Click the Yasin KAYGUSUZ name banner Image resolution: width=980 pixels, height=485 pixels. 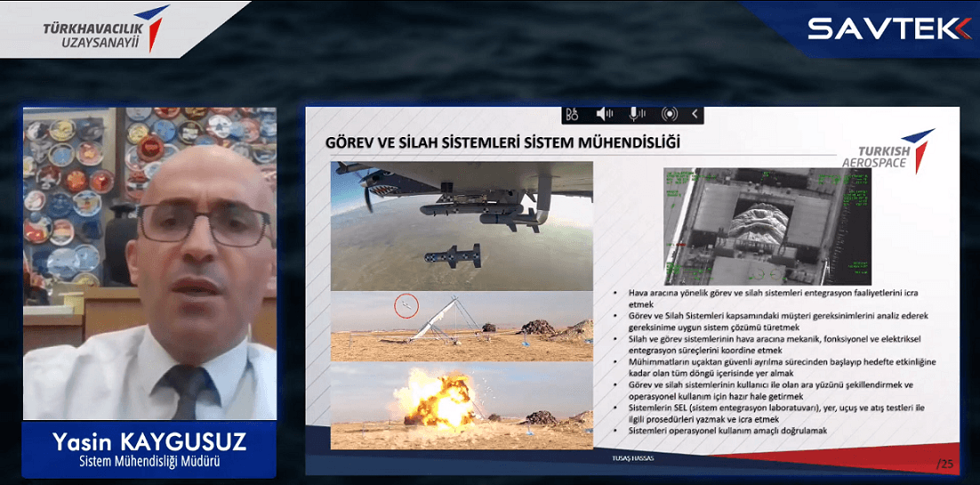click(x=150, y=442)
